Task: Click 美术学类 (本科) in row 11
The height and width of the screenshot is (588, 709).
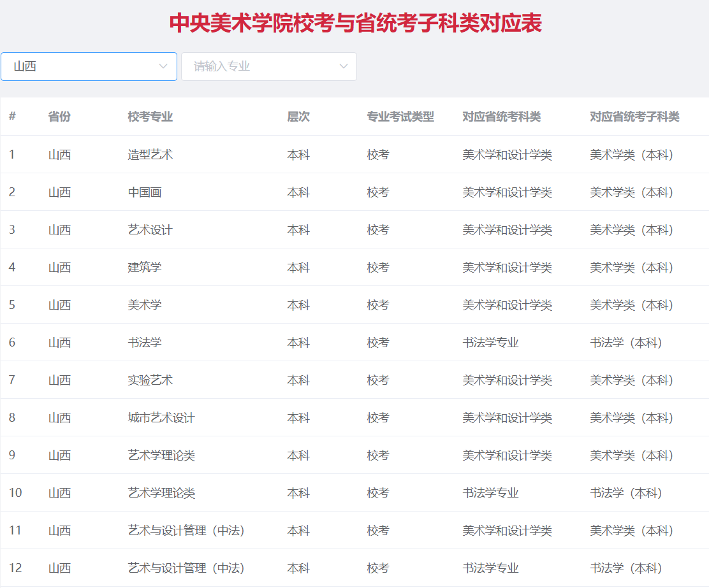Action: (632, 529)
